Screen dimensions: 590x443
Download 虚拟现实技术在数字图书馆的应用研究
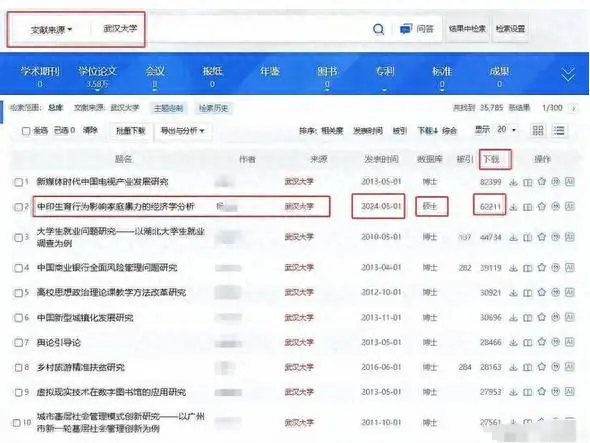pyautogui.click(x=513, y=392)
